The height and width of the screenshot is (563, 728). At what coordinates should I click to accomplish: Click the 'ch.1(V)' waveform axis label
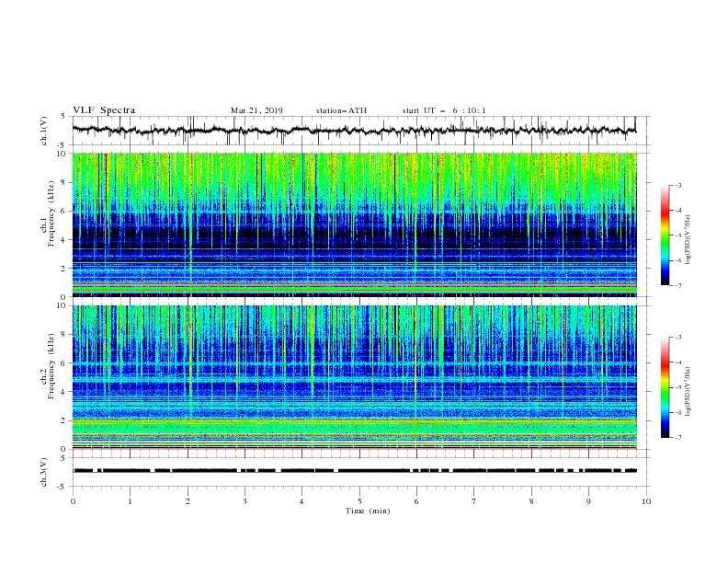(x=44, y=131)
